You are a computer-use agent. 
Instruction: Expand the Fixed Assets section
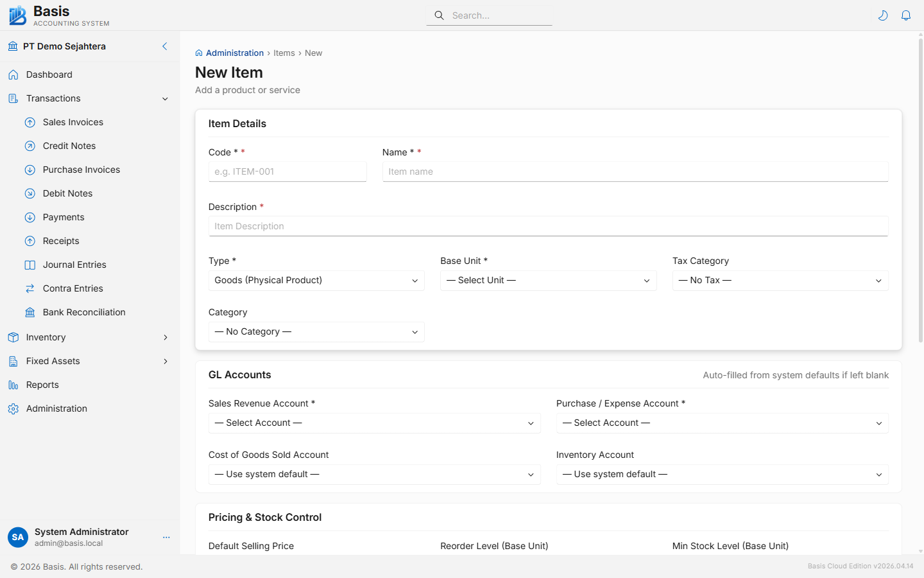pos(165,361)
